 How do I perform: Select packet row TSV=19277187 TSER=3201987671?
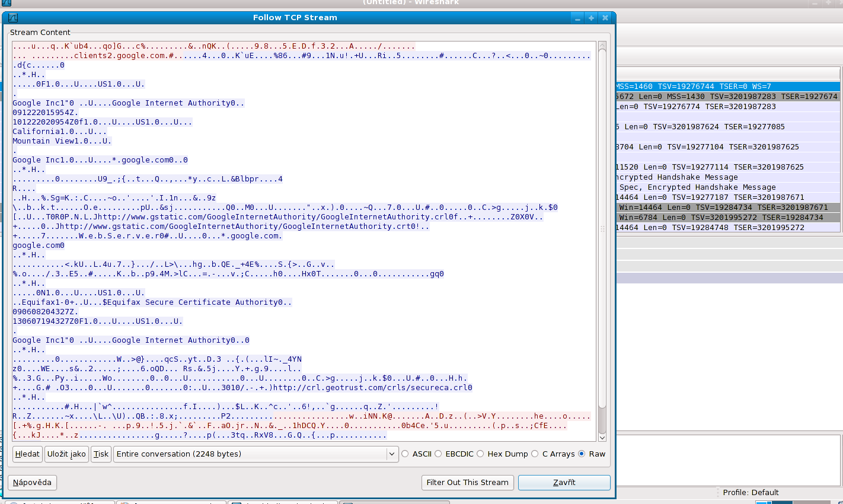pos(728,197)
